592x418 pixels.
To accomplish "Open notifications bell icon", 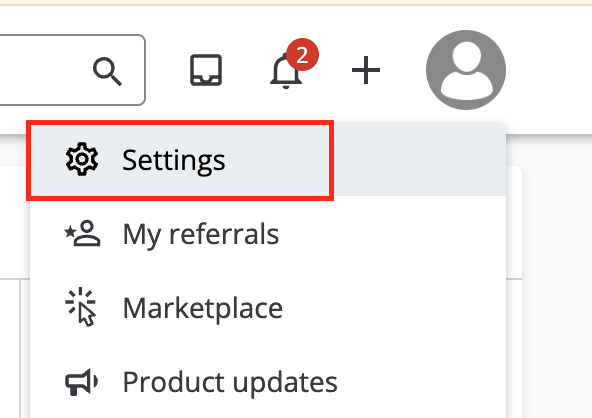I will (286, 71).
